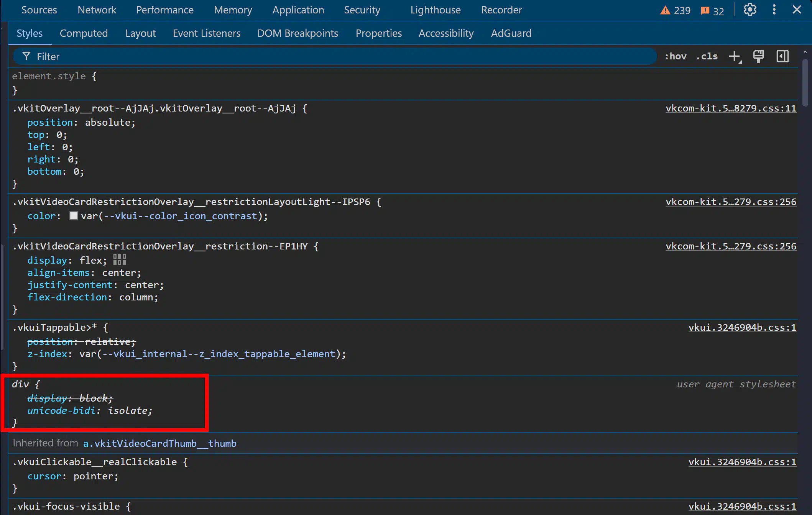The height and width of the screenshot is (515, 812).
Task: Toggle the .cls classes panel
Action: (707, 56)
